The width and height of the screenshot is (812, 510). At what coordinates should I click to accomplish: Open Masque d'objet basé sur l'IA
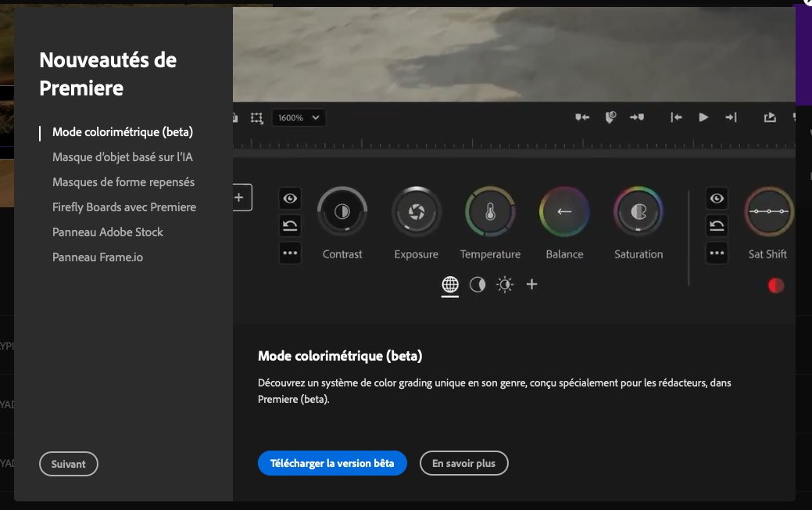click(122, 157)
